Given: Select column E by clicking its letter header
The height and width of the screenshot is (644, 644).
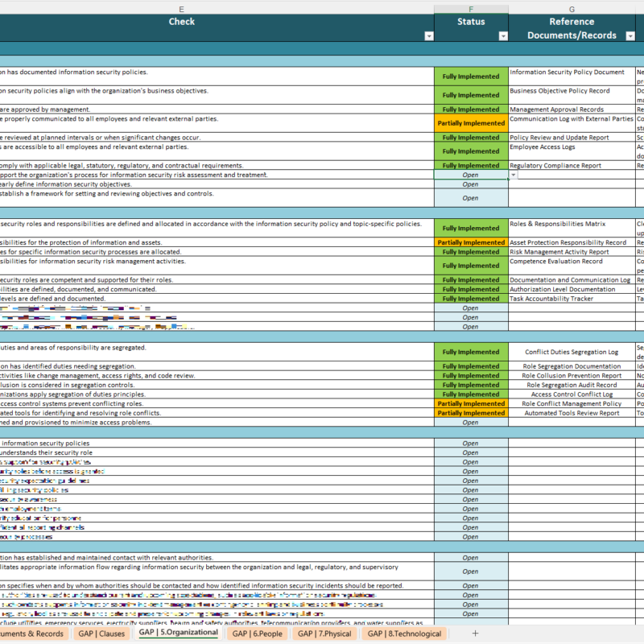Looking at the screenshot, I should (x=181, y=7).
